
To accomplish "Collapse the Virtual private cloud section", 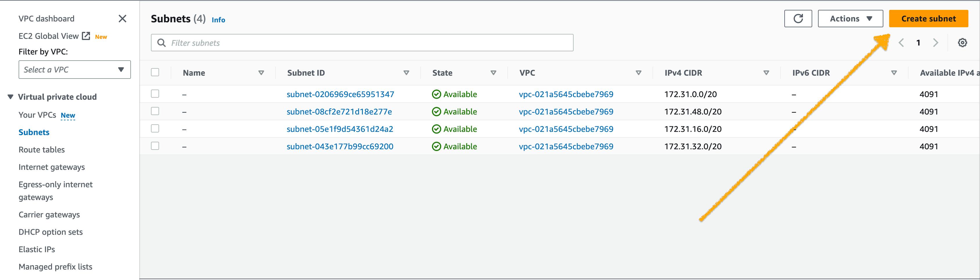I will click(11, 97).
